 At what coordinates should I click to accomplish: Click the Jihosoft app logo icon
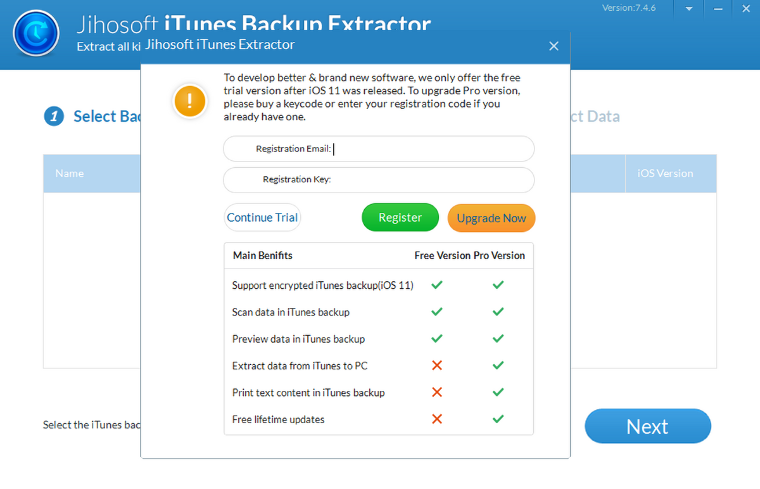point(36,33)
